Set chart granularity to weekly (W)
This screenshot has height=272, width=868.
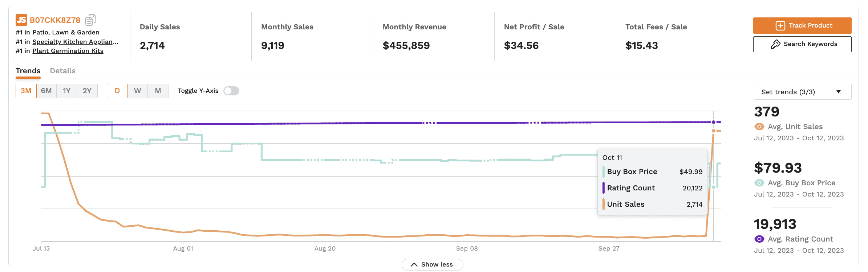(x=137, y=91)
